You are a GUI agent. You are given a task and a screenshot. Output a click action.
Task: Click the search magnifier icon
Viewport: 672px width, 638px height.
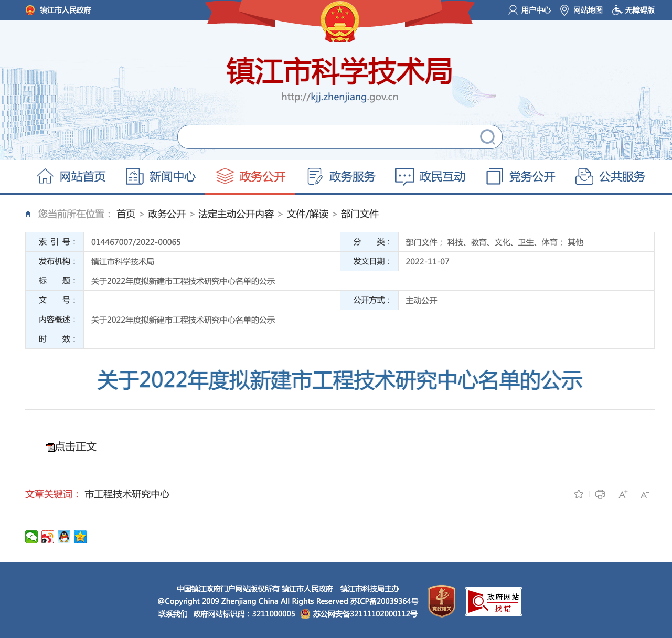(487, 137)
